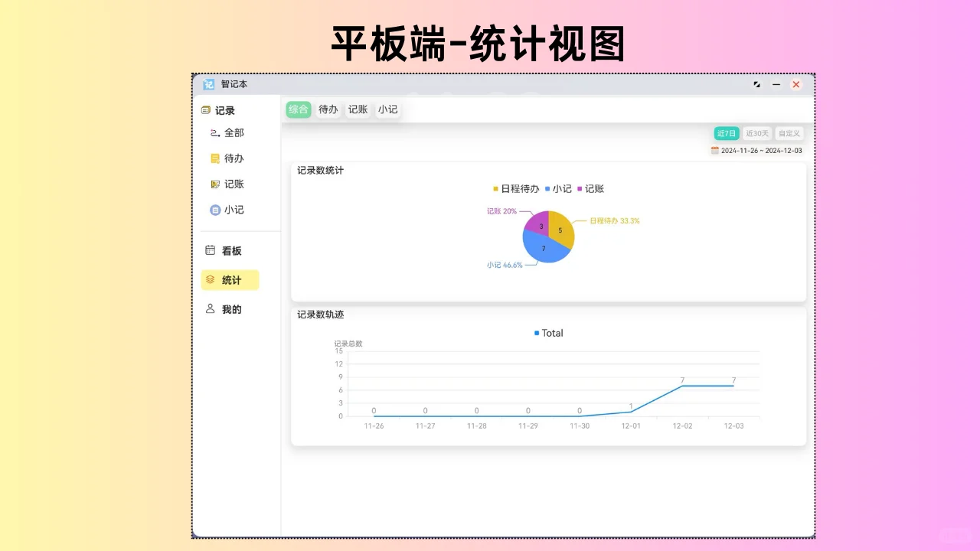Screen dimensions: 980x551
Task: Click the 近7日 quick range button
Action: tap(726, 132)
